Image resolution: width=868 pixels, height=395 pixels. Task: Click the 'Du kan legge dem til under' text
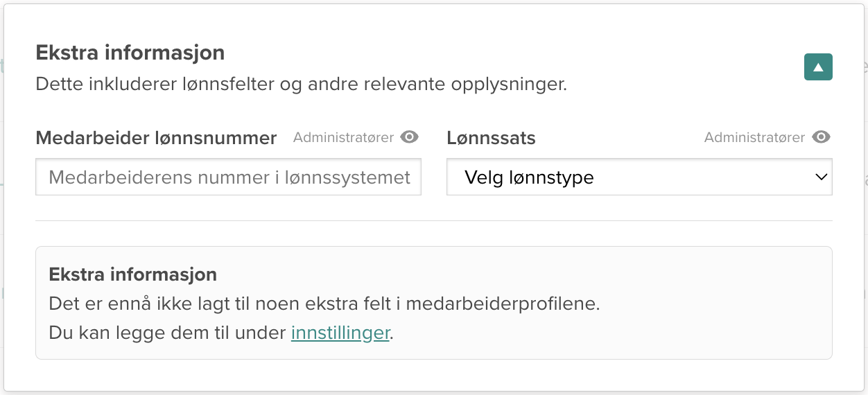pos(168,333)
